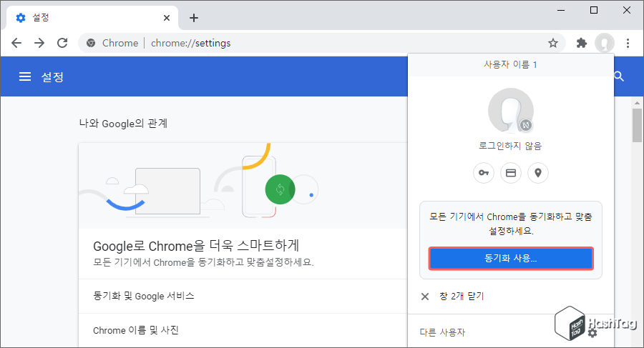Close the 설정 tab

point(166,18)
